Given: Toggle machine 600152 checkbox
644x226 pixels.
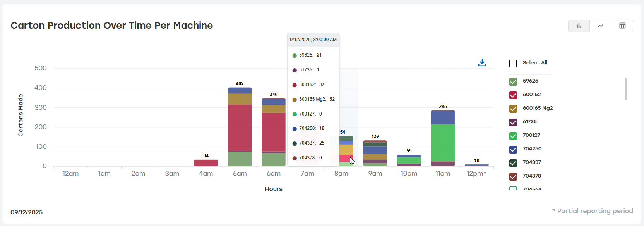Looking at the screenshot, I should click(x=513, y=95).
